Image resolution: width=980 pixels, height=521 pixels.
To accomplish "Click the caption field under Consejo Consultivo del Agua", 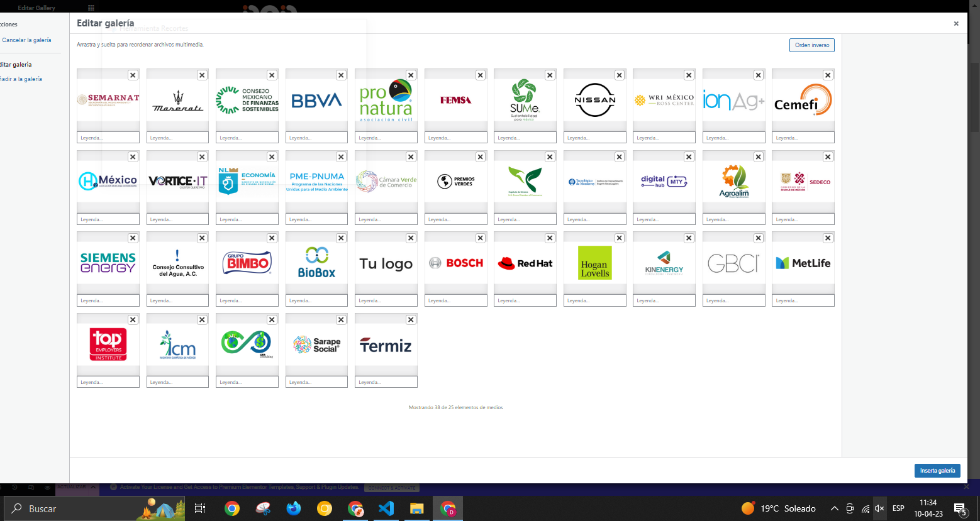I will [177, 300].
